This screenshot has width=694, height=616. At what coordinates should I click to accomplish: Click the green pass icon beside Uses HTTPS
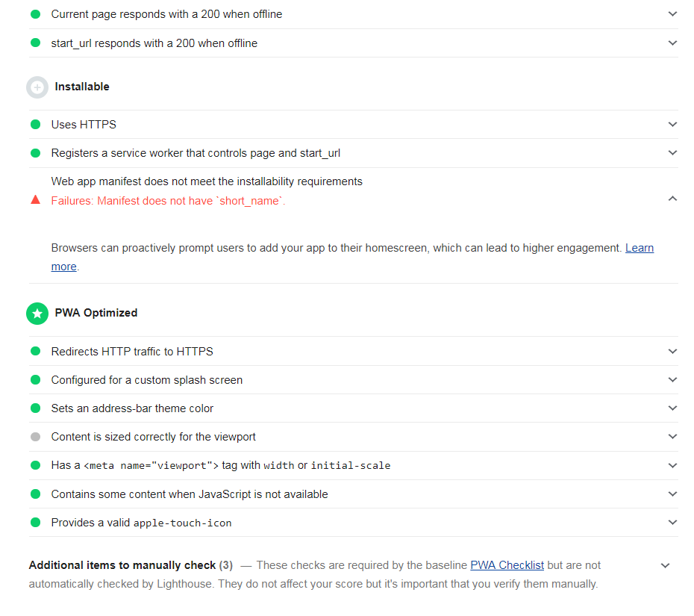[35, 125]
